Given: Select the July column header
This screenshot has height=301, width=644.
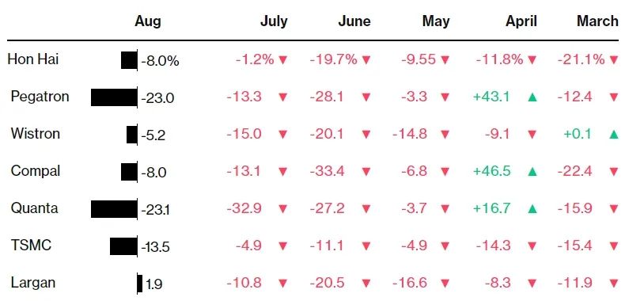Looking at the screenshot, I should pos(274,21).
